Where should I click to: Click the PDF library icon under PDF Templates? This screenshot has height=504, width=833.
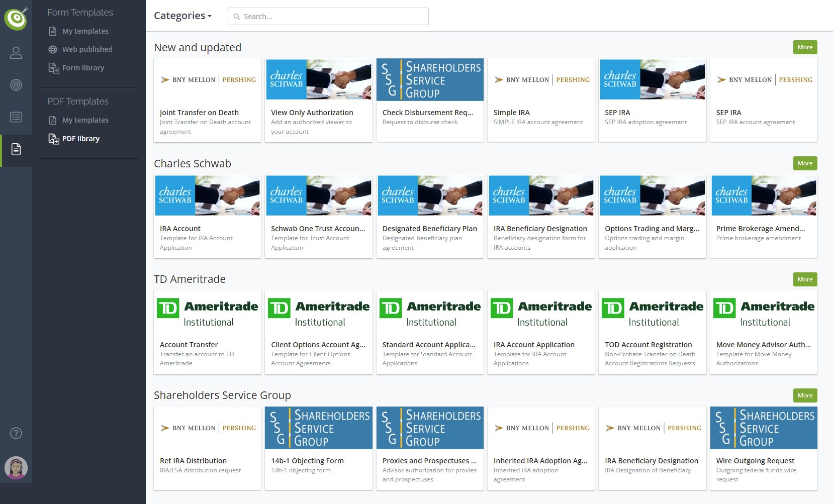click(x=53, y=139)
